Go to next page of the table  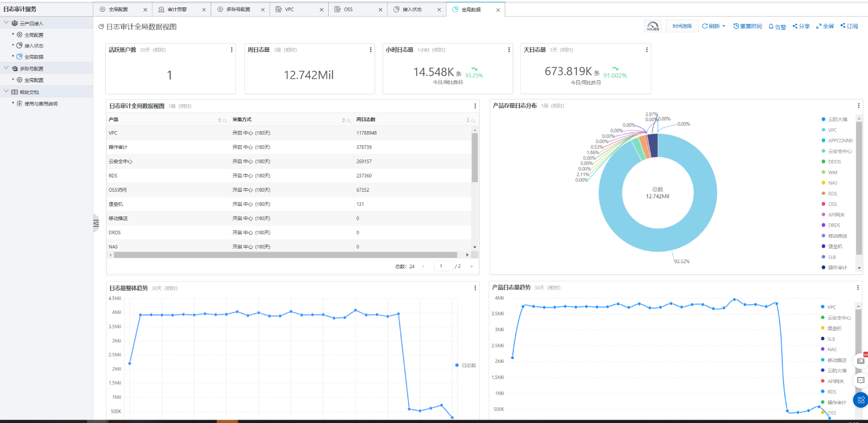(x=471, y=266)
